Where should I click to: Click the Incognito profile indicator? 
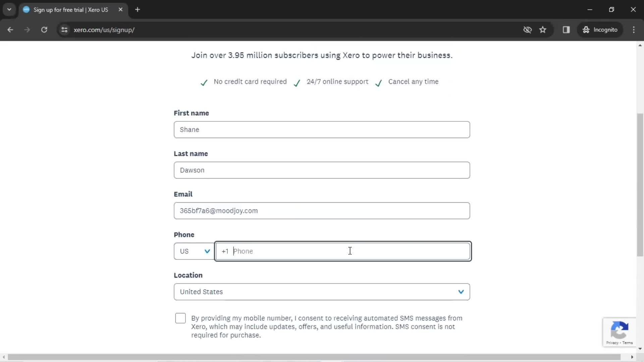pyautogui.click(x=600, y=29)
